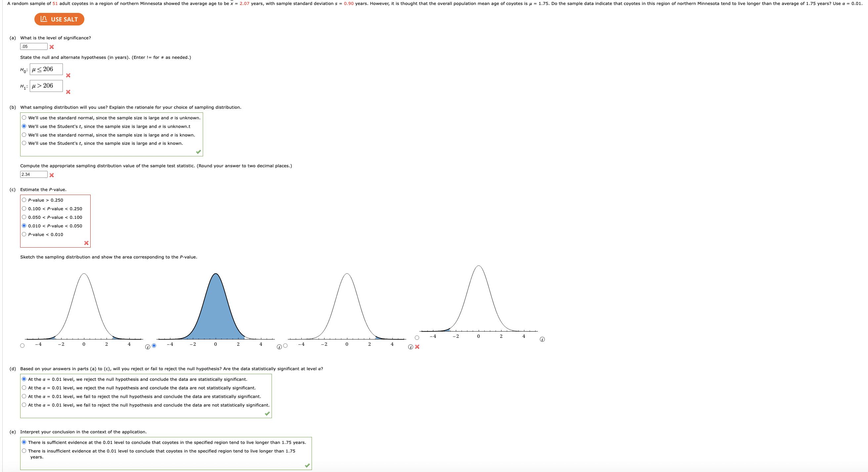Choose 0.100 < P-value < 0.250
The image size is (868, 472).
[x=24, y=209]
